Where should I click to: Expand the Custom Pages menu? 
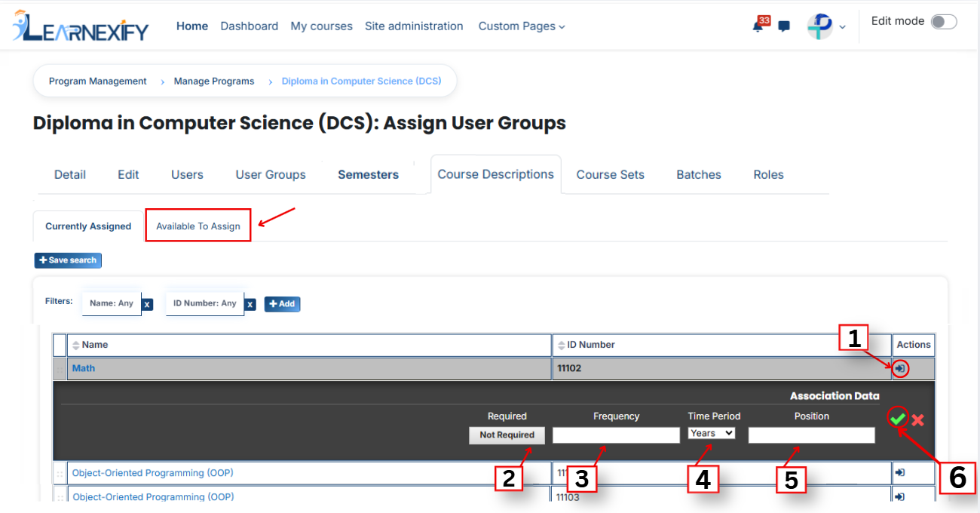click(x=522, y=26)
